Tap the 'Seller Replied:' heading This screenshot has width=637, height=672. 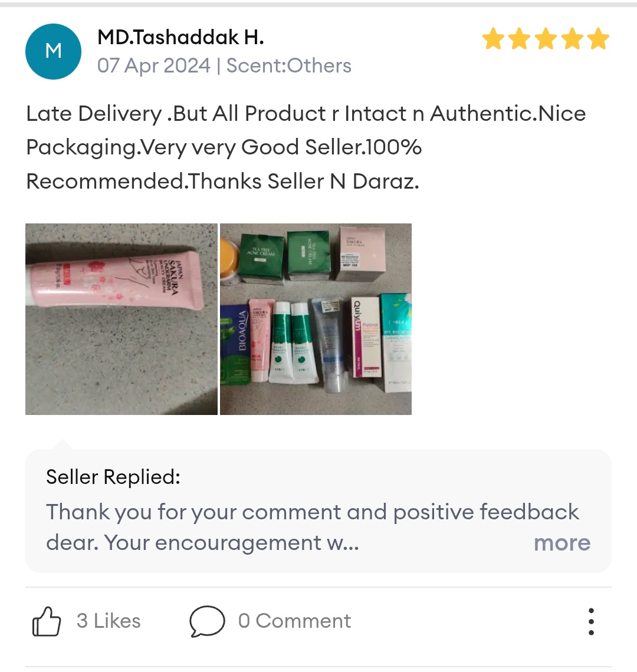pyautogui.click(x=113, y=477)
